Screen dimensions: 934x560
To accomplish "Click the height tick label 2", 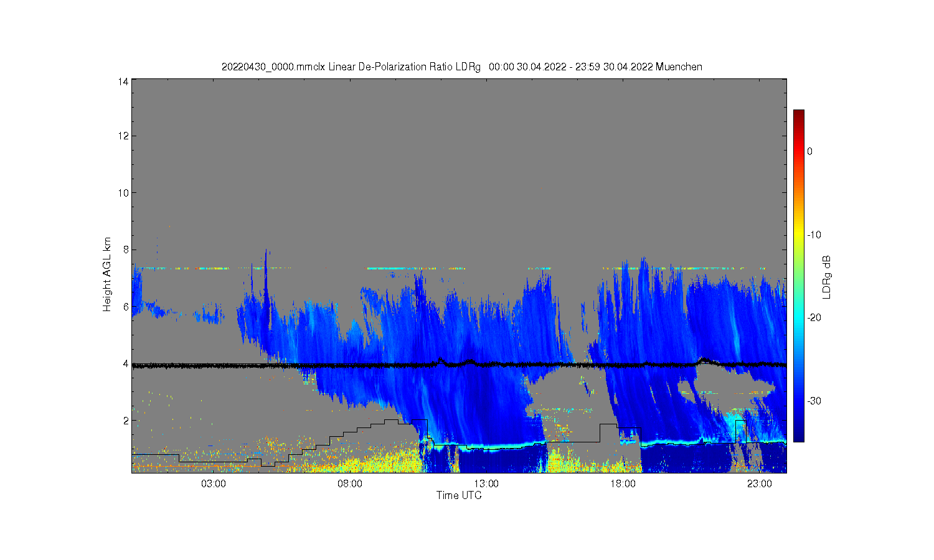I will (x=126, y=421).
